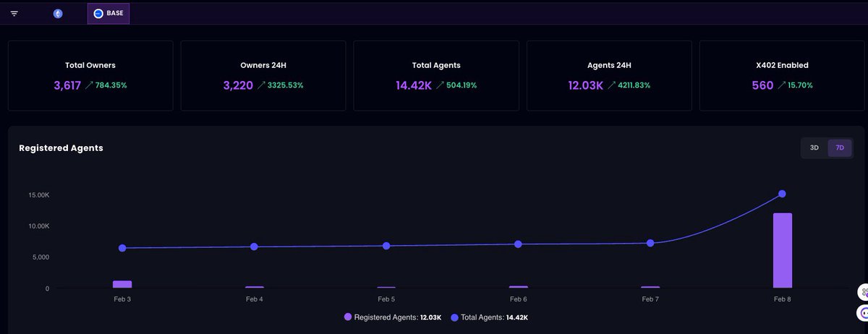
Task: Click the 4211.83% change figure
Action: (x=634, y=85)
